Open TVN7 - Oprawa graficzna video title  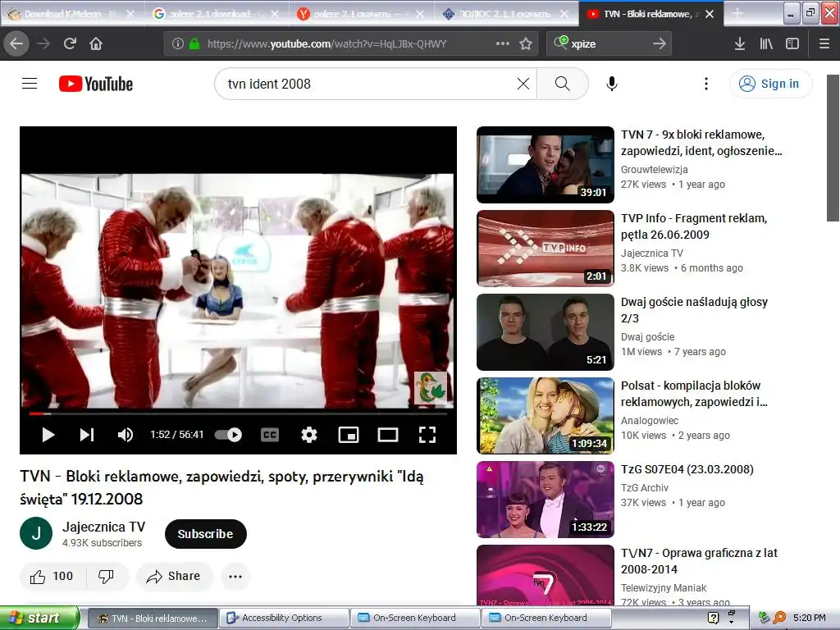pos(699,561)
